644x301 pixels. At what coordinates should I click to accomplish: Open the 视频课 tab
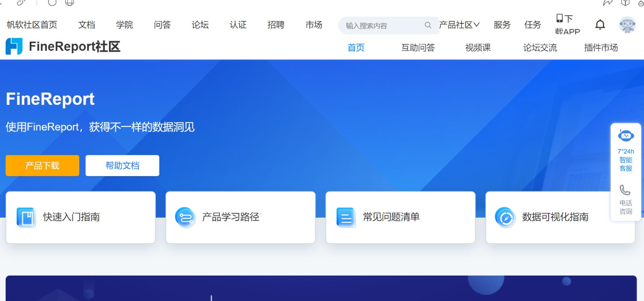coord(478,48)
